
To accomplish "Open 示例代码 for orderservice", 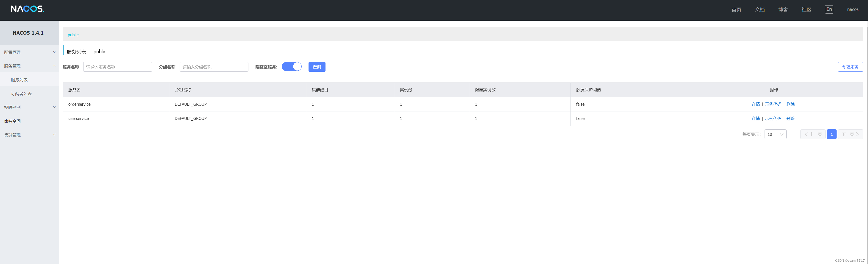I will [773, 104].
